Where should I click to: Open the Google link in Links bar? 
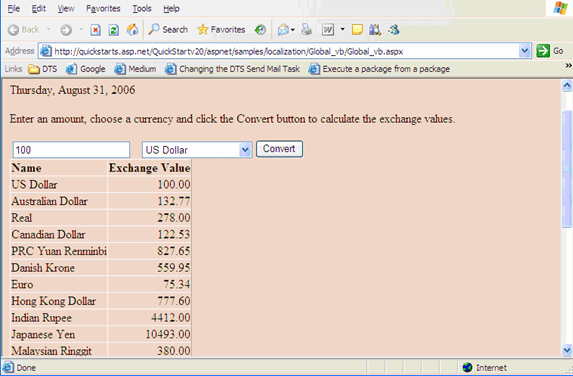[x=86, y=69]
